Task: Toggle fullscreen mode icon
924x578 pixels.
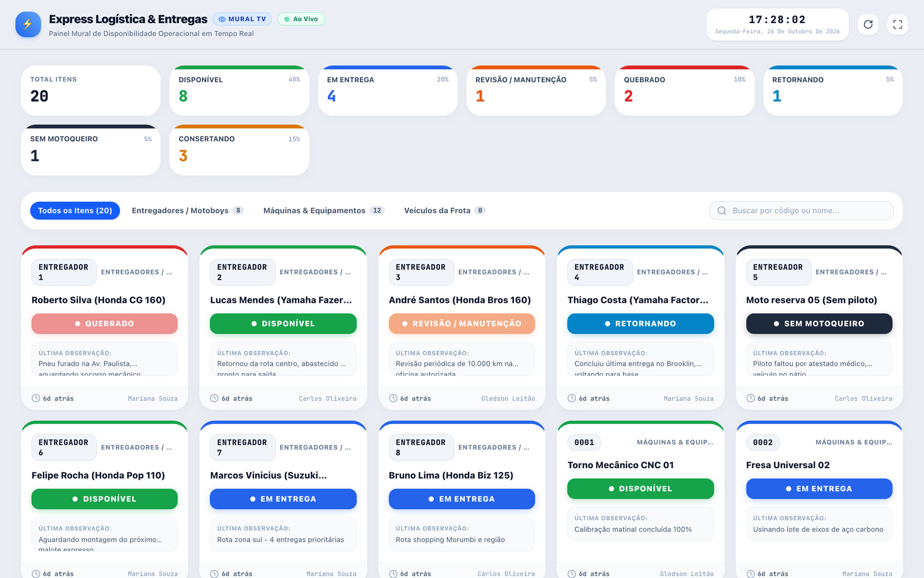Action: [x=897, y=24]
